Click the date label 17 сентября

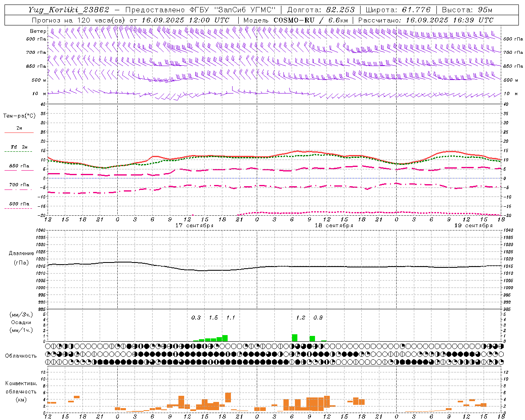[x=194, y=226]
